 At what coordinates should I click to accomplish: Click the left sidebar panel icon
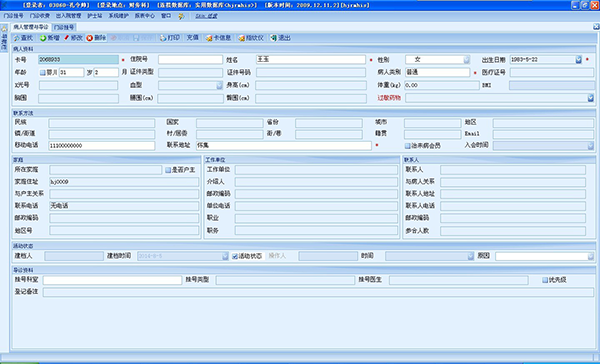(x=4, y=29)
